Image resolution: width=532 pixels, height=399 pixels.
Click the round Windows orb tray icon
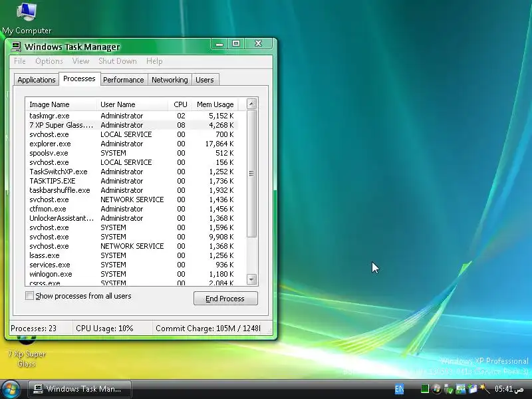pyautogui.click(x=436, y=389)
